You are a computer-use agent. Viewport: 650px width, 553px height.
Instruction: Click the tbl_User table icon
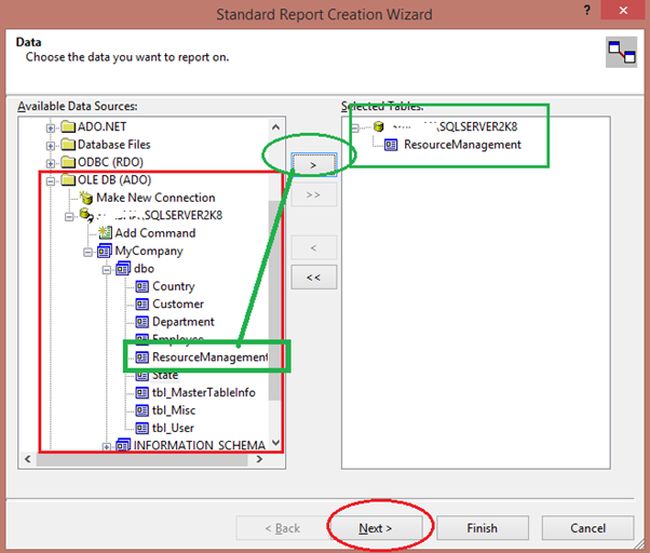pos(142,428)
